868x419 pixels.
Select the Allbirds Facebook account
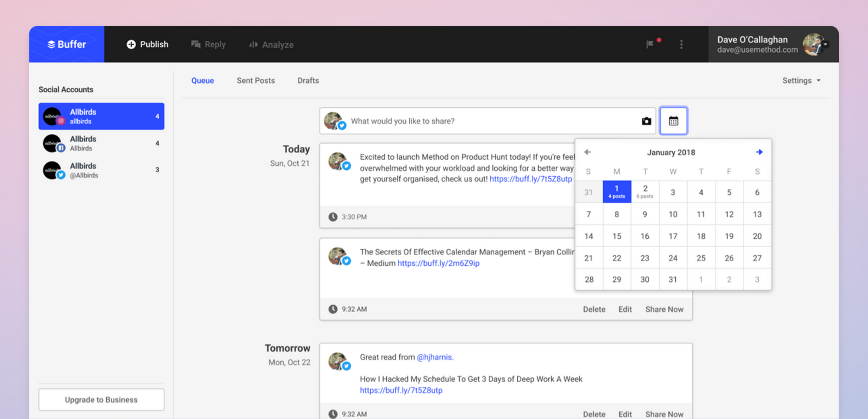coord(102,143)
